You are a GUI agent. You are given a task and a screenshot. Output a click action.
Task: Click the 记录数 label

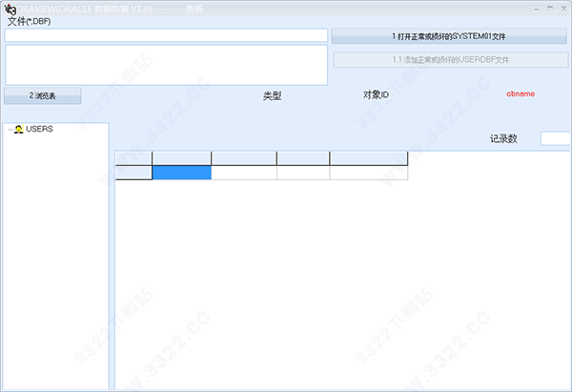tap(503, 138)
